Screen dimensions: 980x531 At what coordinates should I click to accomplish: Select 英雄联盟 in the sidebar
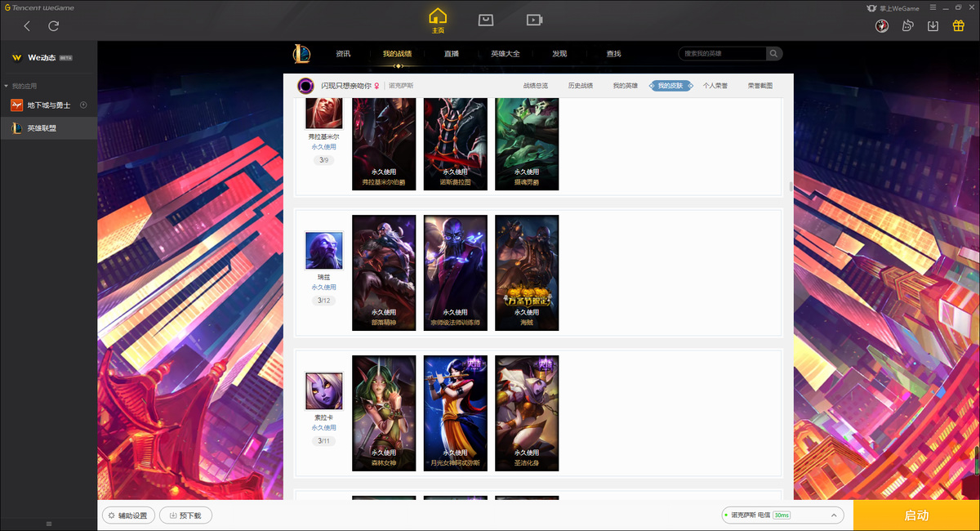coord(48,128)
